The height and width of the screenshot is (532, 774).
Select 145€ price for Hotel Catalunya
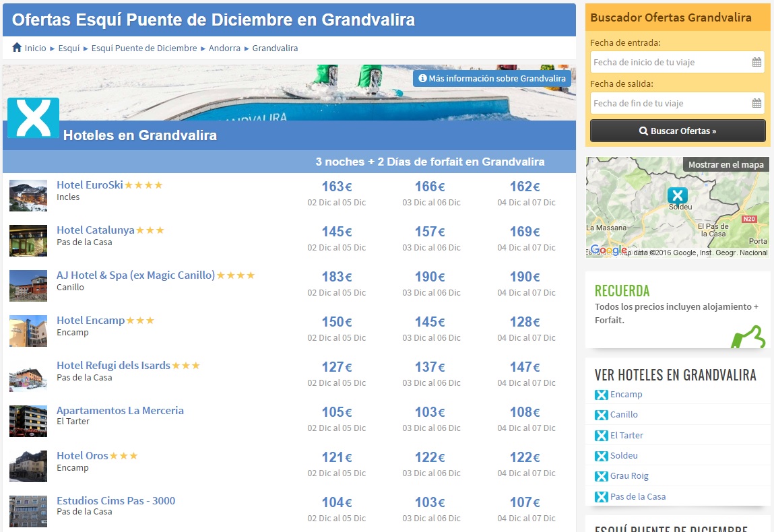pos(337,232)
